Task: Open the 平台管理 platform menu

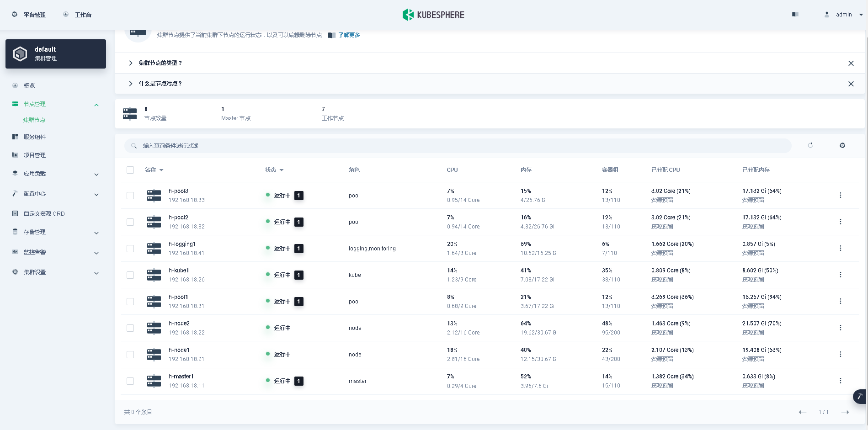Action: coord(29,15)
